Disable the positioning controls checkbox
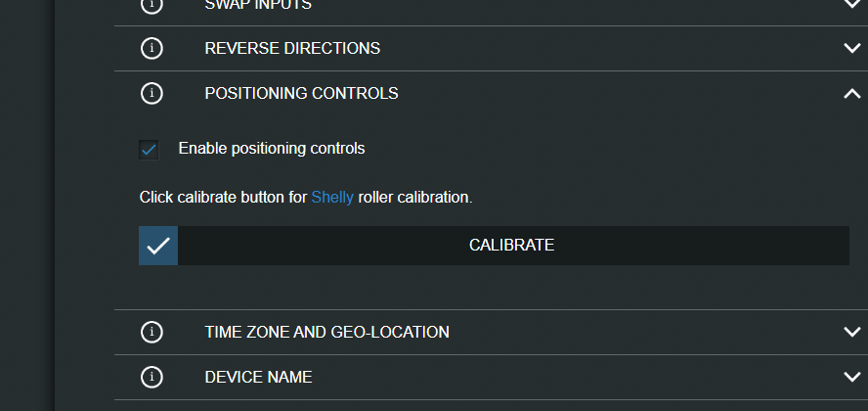 [149, 150]
